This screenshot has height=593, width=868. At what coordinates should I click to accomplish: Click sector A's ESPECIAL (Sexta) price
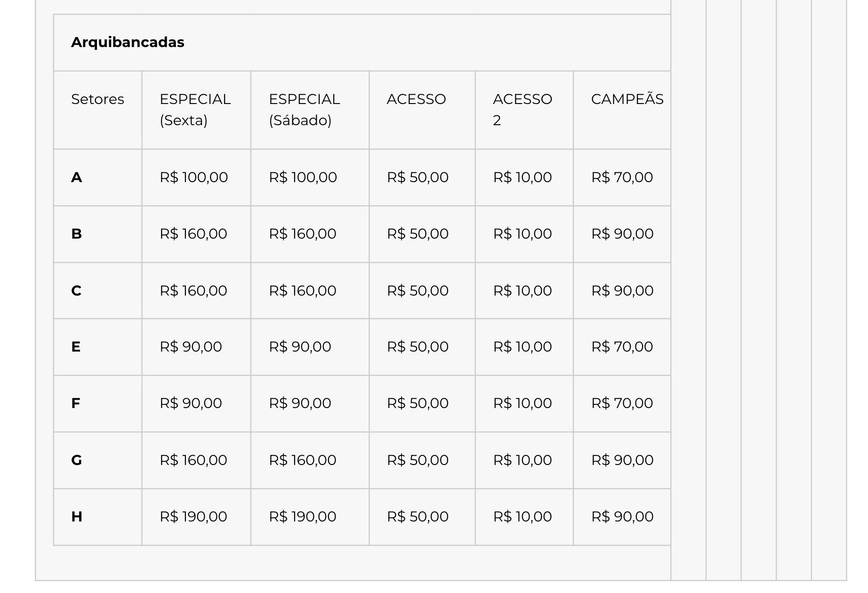click(193, 177)
